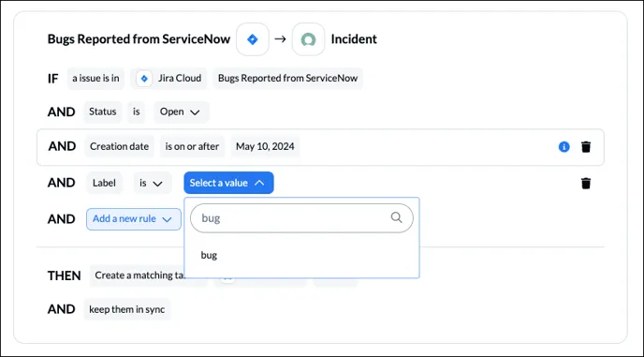Image resolution: width=644 pixels, height=357 pixels.
Task: Delete the Creation date rule via trash icon
Action: (x=586, y=146)
